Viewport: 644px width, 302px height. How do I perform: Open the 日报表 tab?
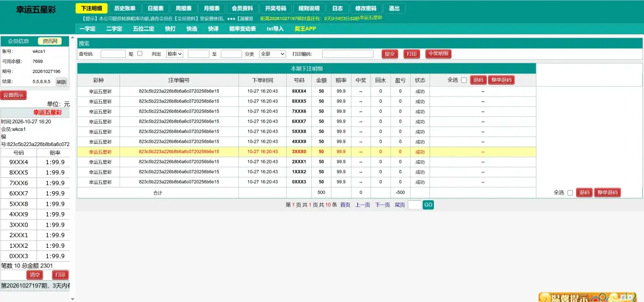[x=155, y=8]
